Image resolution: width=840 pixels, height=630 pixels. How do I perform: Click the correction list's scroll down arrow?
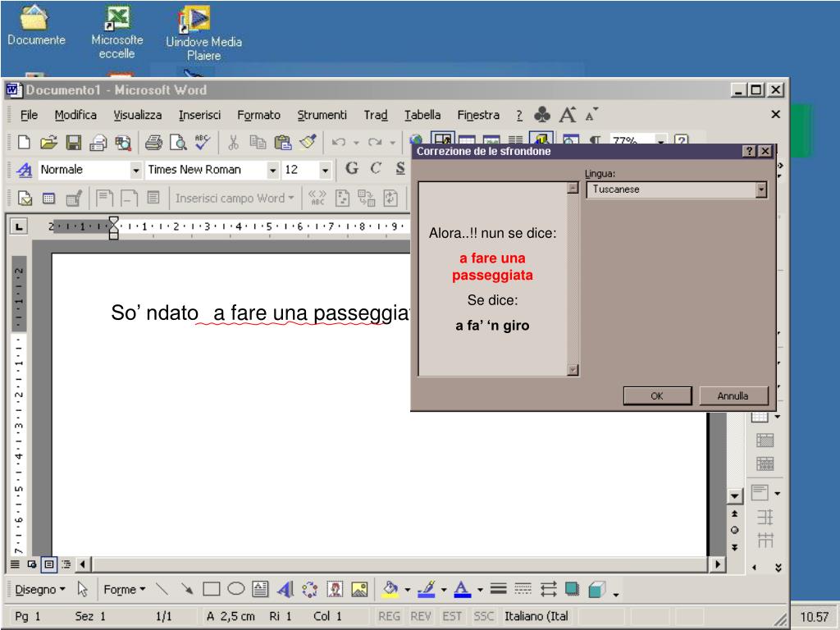tap(573, 370)
